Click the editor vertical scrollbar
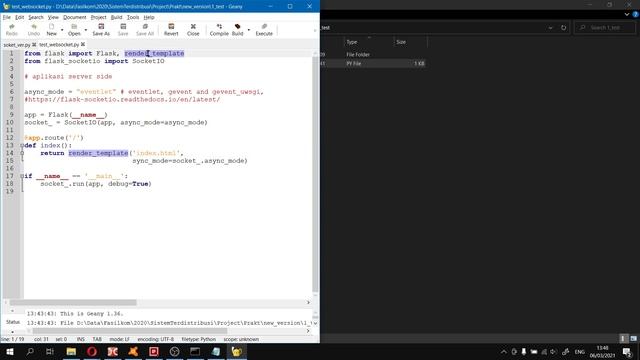640x360 pixels. [x=316, y=175]
